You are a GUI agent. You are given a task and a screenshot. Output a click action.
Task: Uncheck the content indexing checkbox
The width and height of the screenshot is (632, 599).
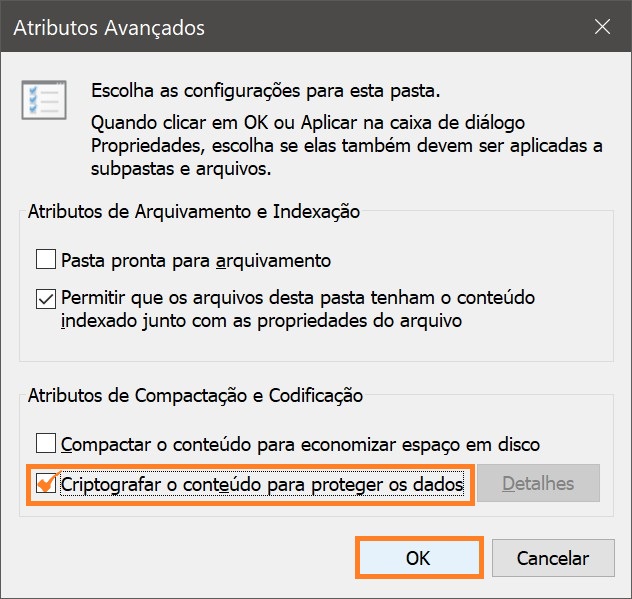(46, 299)
